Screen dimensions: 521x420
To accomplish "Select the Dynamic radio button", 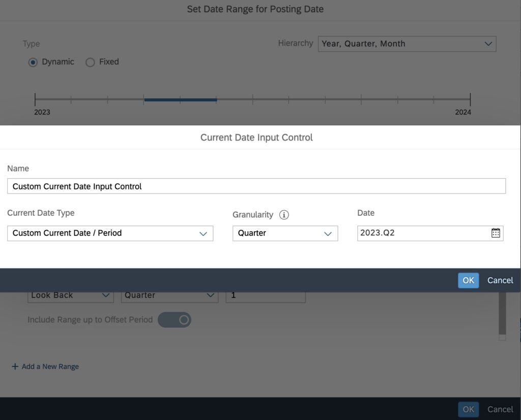I will 33,62.
